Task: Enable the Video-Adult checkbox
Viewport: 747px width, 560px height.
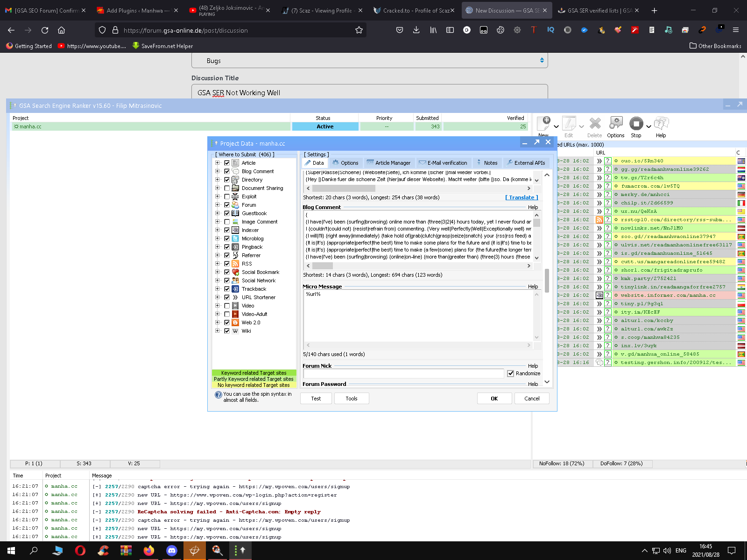Action: [227, 314]
